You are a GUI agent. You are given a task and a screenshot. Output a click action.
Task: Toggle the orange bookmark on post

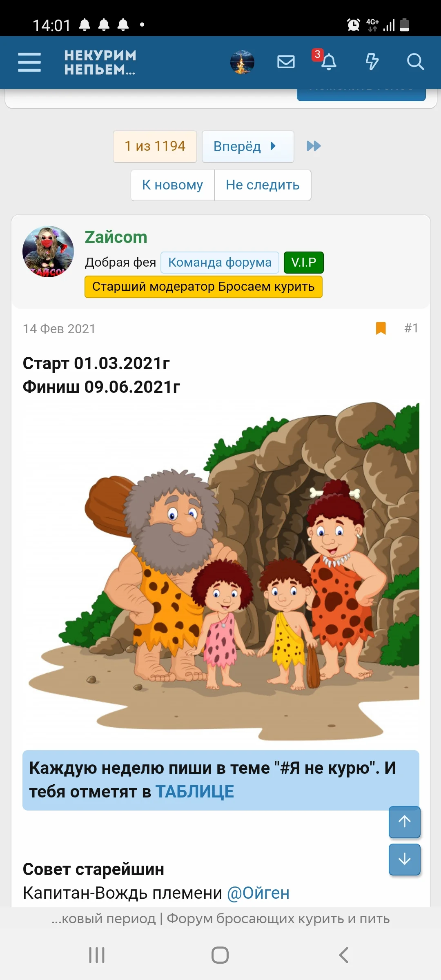point(381,328)
